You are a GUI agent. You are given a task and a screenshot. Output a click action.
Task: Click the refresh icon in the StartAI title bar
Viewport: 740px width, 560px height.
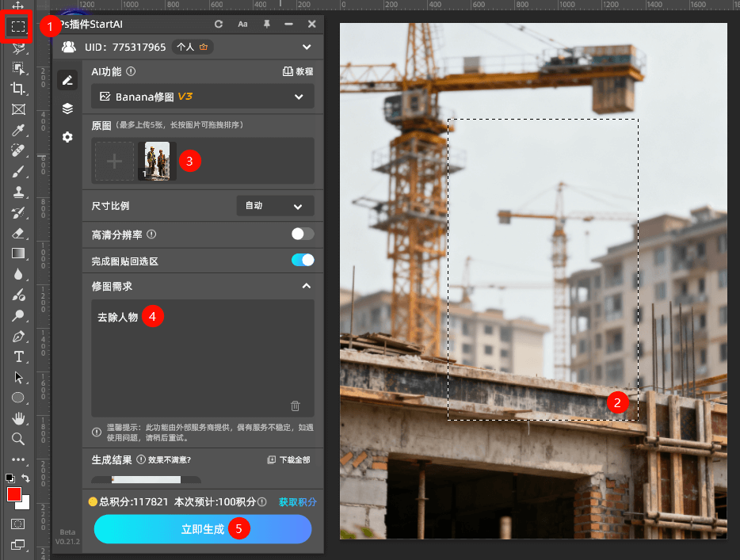coord(219,24)
